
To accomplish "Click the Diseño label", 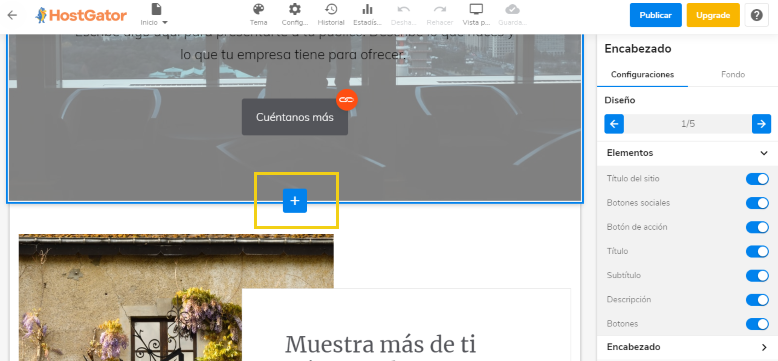I will pos(620,100).
